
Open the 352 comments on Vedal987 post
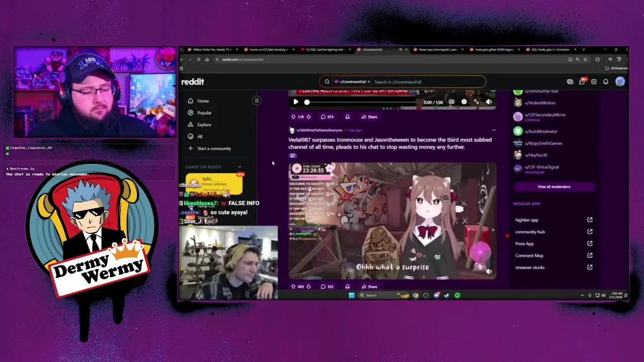click(x=327, y=287)
